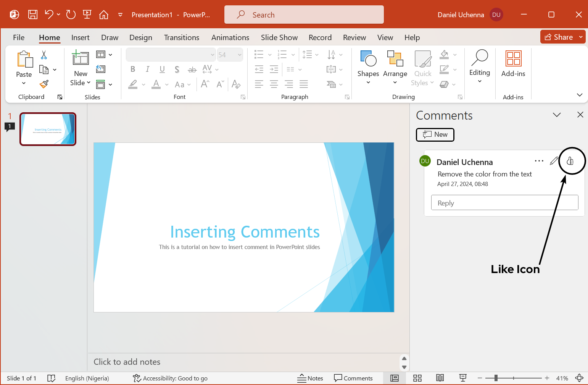Select the Format Painter tool
The width and height of the screenshot is (588, 385).
tap(43, 84)
